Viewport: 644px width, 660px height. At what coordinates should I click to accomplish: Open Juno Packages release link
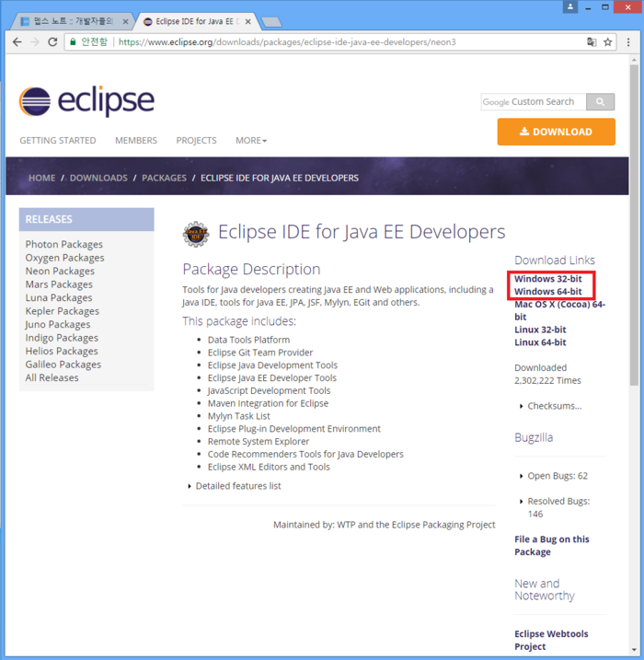[x=58, y=325]
